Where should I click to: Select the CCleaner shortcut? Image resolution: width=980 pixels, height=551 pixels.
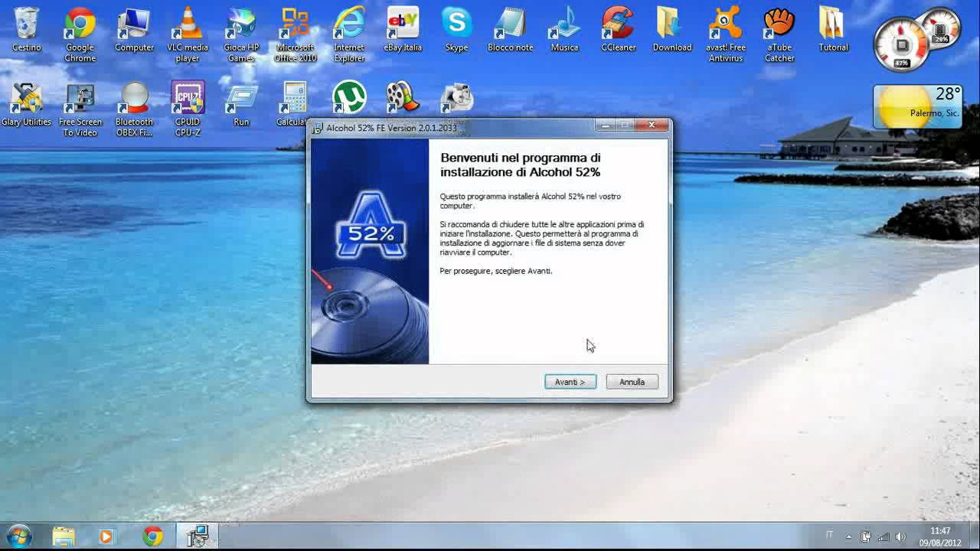click(619, 30)
